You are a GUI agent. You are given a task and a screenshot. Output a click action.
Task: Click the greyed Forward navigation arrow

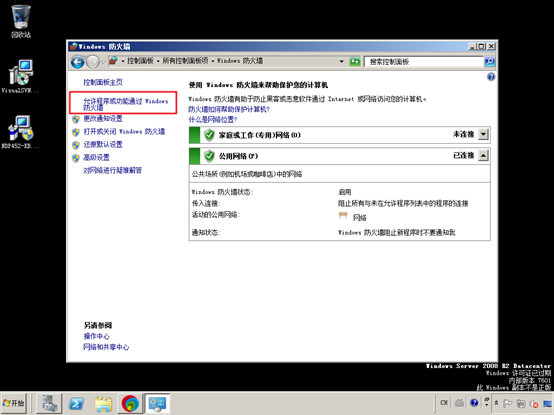93,62
